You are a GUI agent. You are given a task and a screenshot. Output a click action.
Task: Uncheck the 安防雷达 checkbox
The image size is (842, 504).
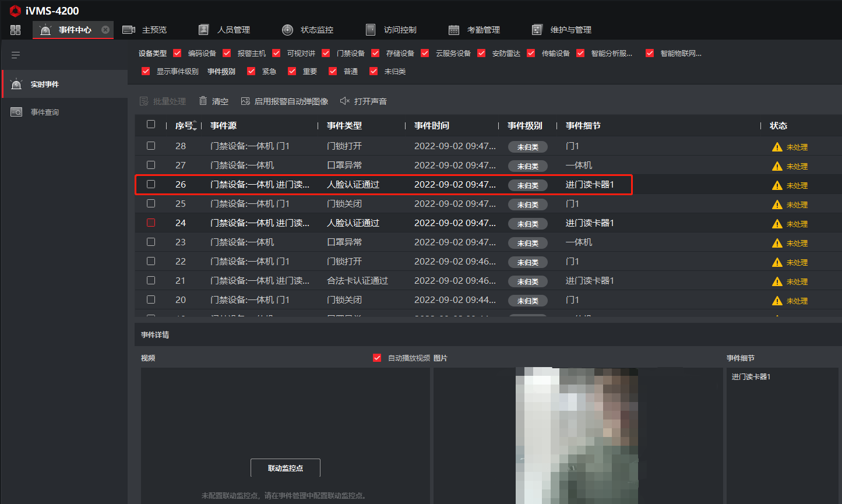[x=482, y=53]
